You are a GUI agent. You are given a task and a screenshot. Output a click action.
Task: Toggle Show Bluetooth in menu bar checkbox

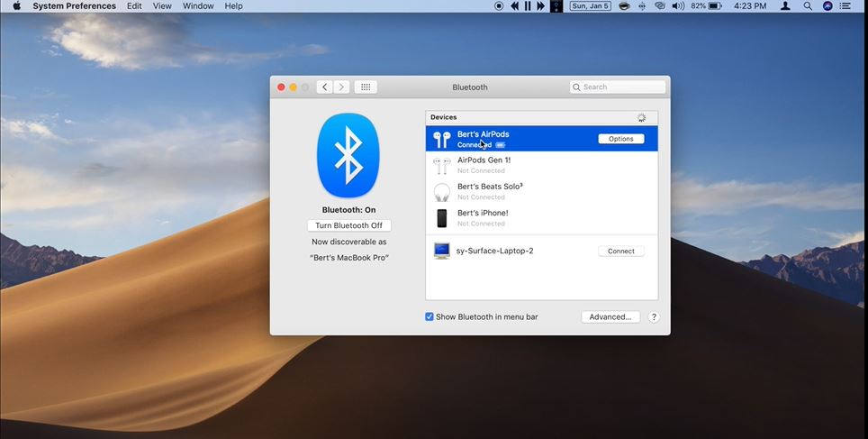tap(429, 317)
